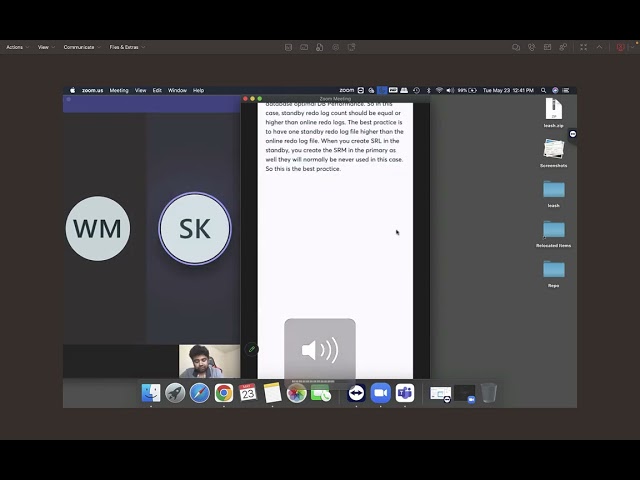Expand the Communicate dropdown in TeamViewer toolbar
This screenshot has width=640, height=480.
82,47
